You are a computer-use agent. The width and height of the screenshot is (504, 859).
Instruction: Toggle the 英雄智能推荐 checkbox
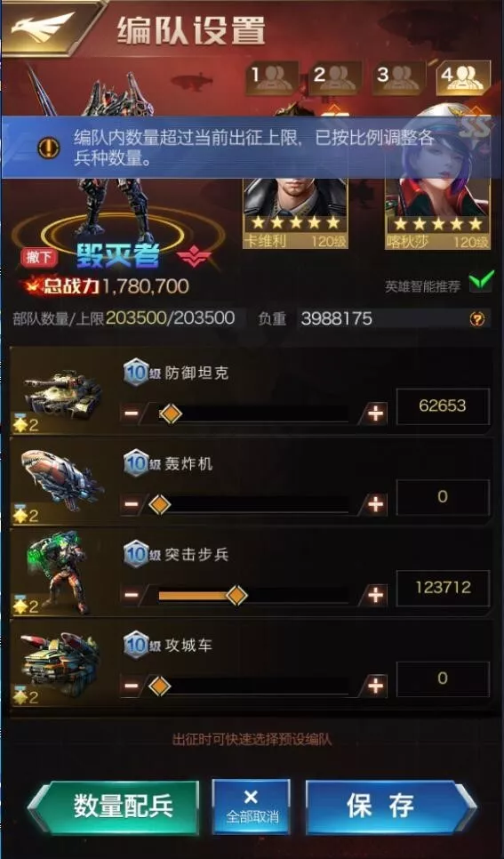tap(480, 285)
